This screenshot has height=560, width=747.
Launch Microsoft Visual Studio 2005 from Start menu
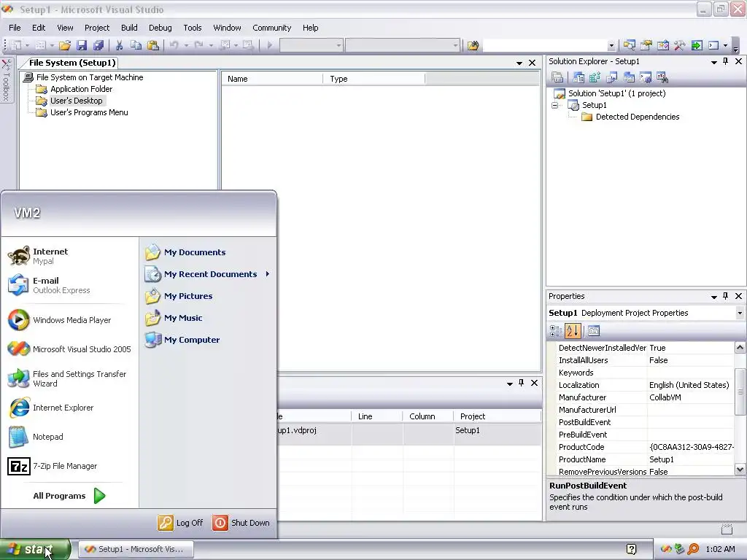tap(69, 349)
